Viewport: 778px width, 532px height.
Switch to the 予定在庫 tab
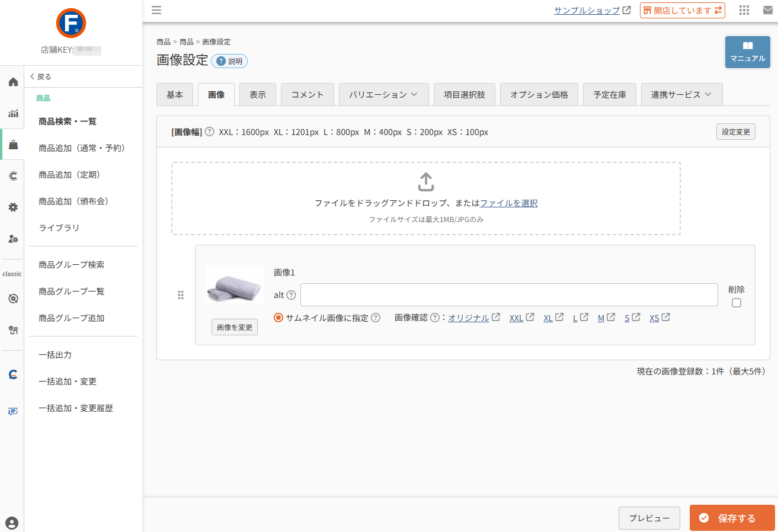610,95
